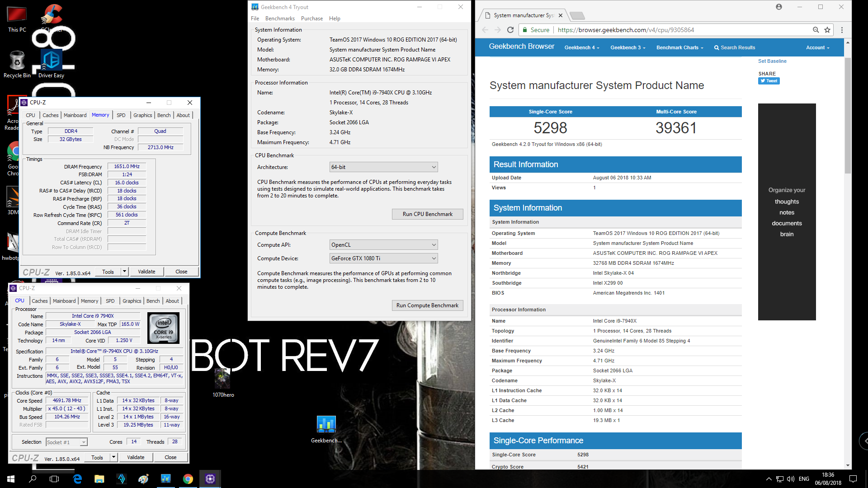Open the Windows Start menu
This screenshot has width=868, height=488.
(x=11, y=479)
